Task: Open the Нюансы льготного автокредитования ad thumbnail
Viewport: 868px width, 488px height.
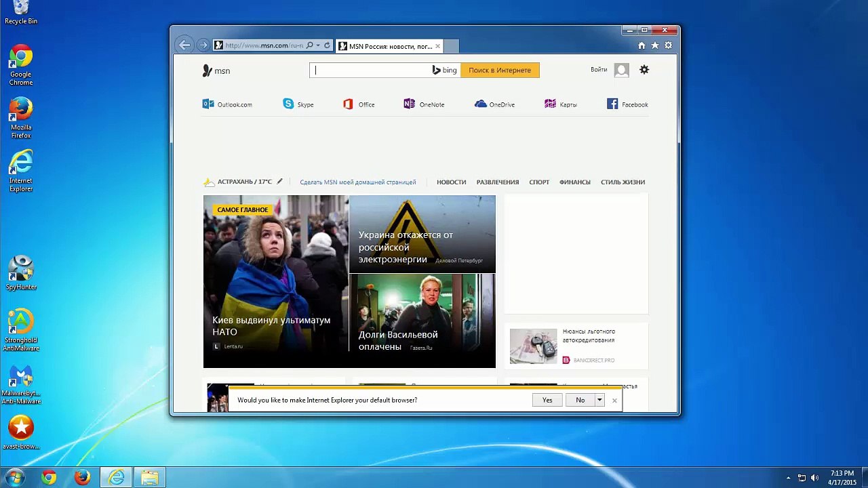Action: click(x=533, y=346)
